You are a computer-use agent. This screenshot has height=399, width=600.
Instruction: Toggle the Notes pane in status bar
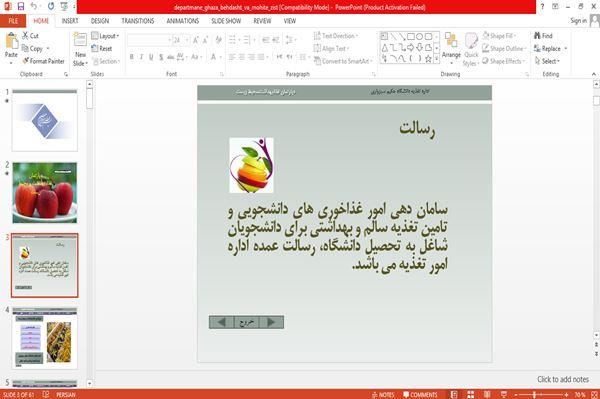click(x=383, y=394)
